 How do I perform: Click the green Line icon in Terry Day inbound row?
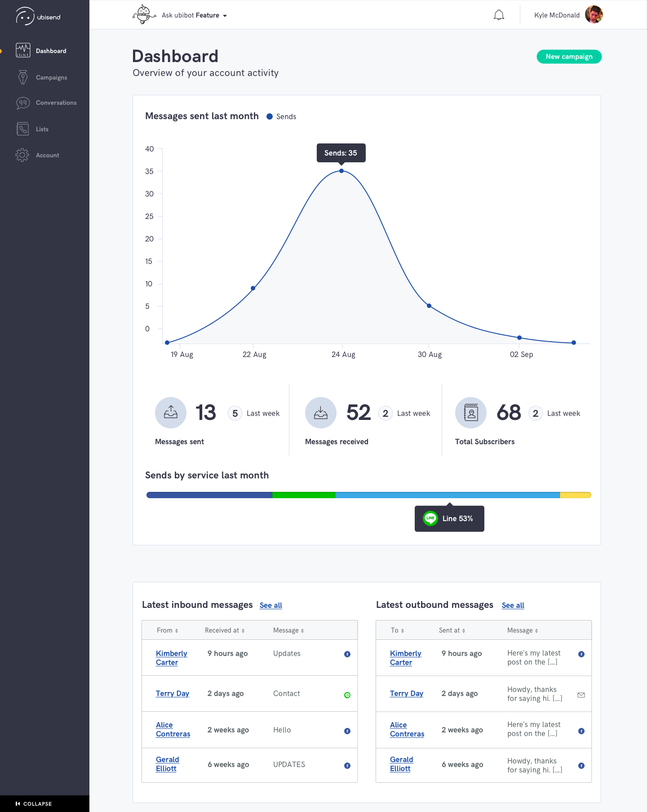[x=347, y=695]
